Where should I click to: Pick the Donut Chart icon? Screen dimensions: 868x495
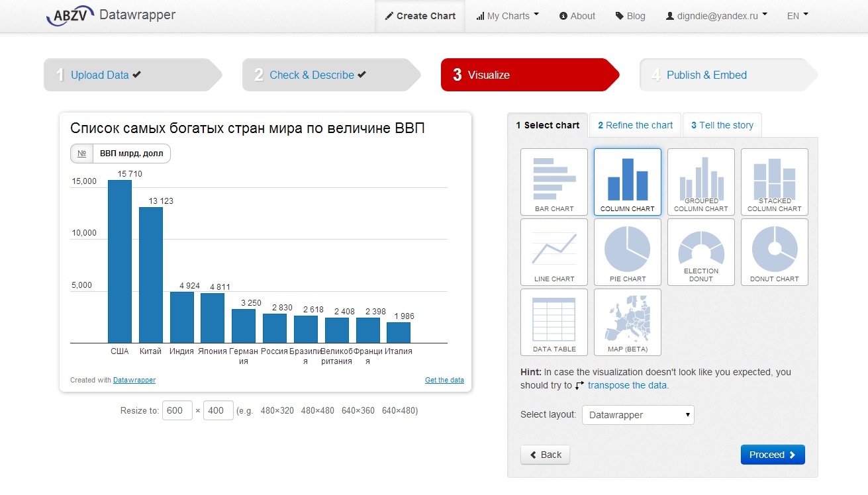click(774, 252)
